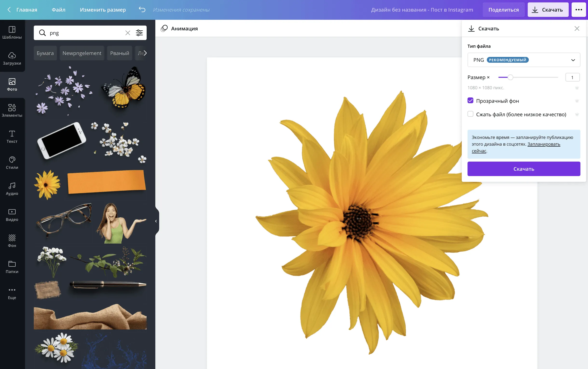Open the Текст sidebar tab

coord(12,137)
